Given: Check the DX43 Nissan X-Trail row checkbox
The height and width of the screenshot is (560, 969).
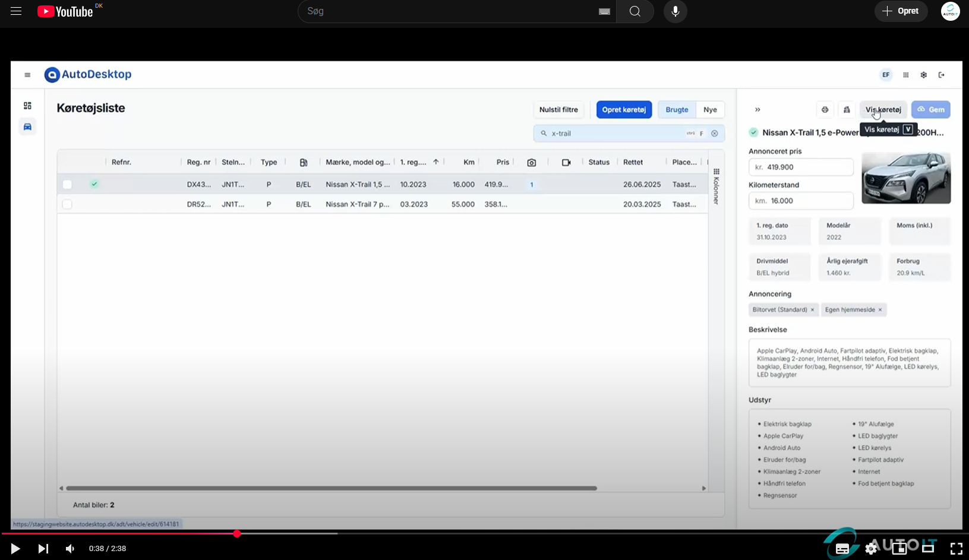Looking at the screenshot, I should [67, 185].
